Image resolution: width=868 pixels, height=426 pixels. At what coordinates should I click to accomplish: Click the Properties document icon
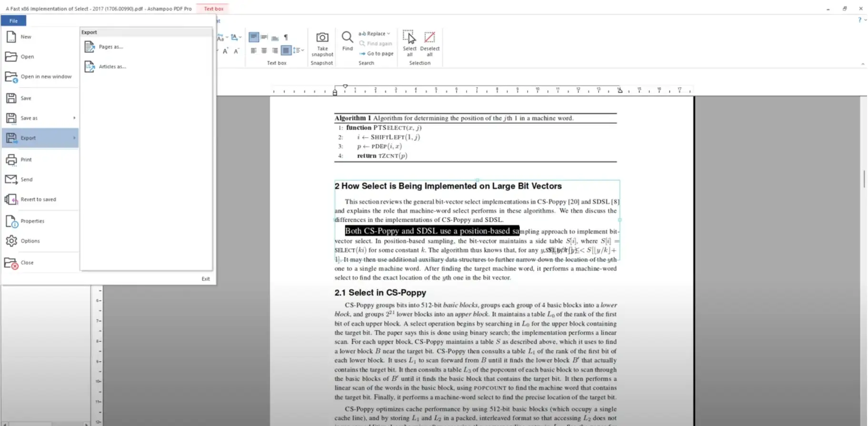11,221
